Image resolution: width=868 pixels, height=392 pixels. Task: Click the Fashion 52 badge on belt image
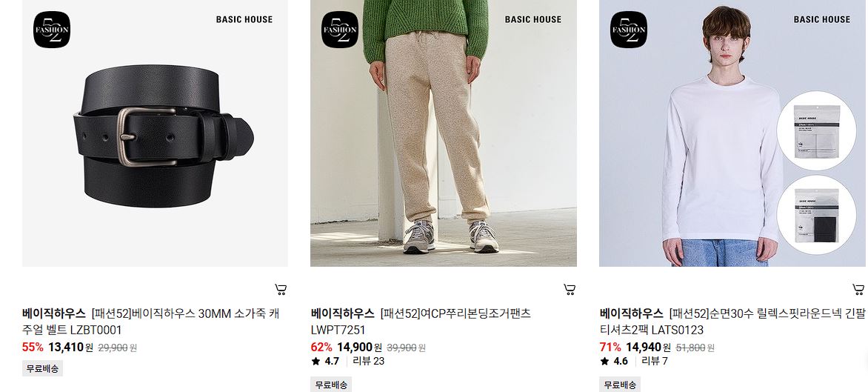(52, 30)
